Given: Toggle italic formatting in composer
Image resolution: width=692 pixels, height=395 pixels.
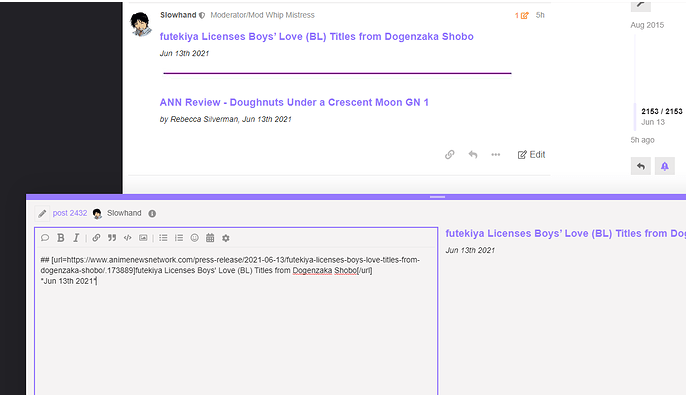Looking at the screenshot, I should pos(76,238).
